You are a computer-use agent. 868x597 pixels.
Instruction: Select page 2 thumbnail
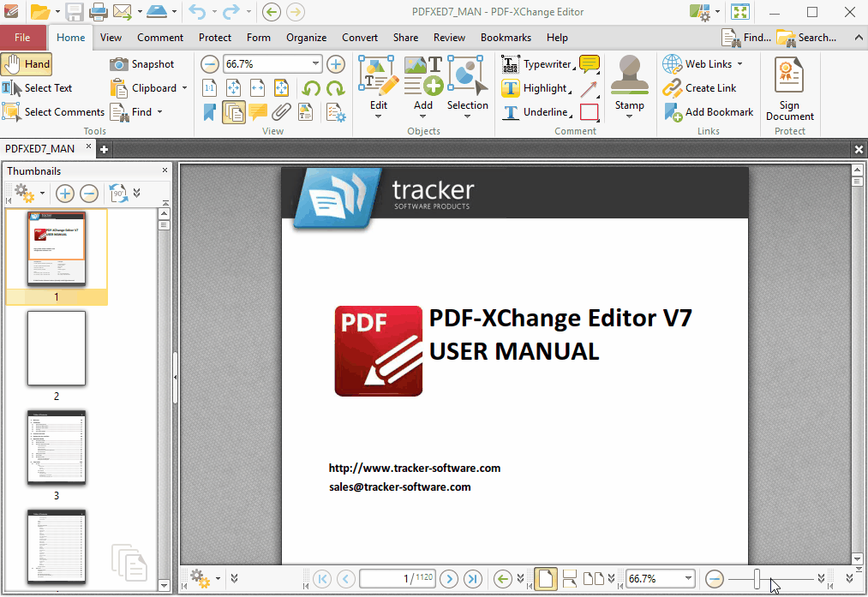57,348
